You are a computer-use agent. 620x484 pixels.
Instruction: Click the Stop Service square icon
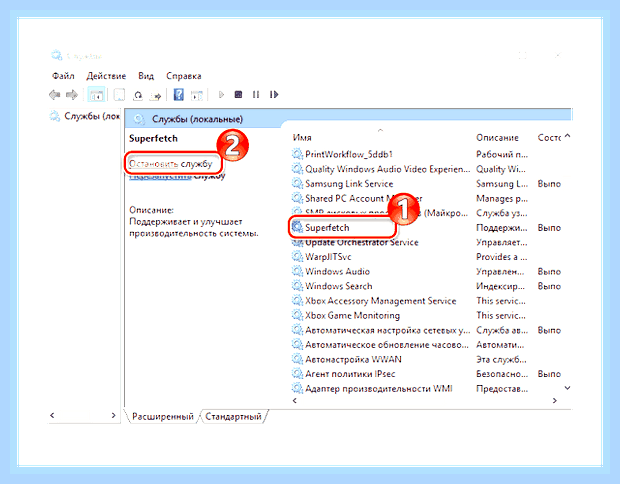[238, 95]
